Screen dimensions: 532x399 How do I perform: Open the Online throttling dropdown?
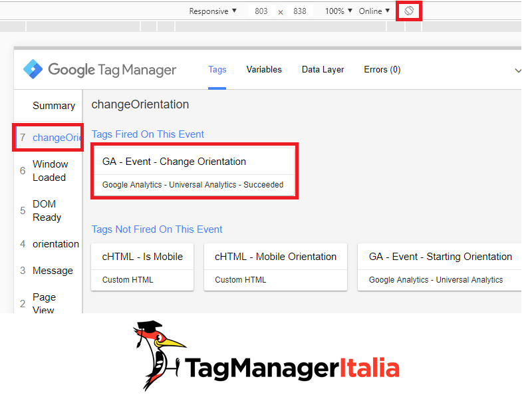point(374,11)
